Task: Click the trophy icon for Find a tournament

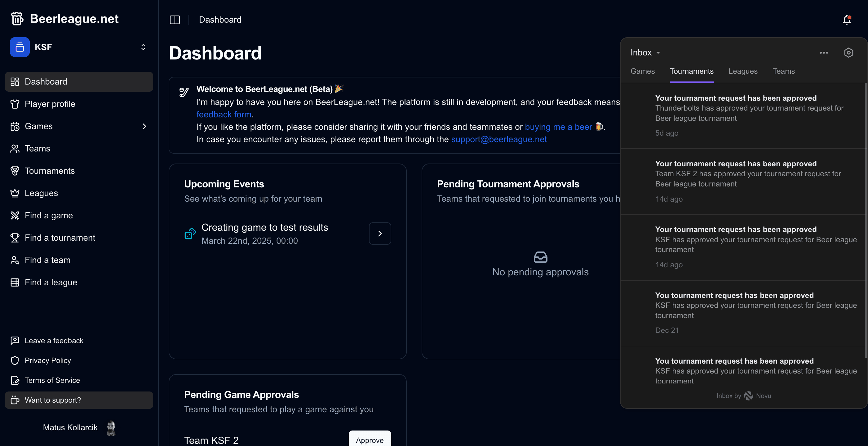Action: (x=15, y=238)
